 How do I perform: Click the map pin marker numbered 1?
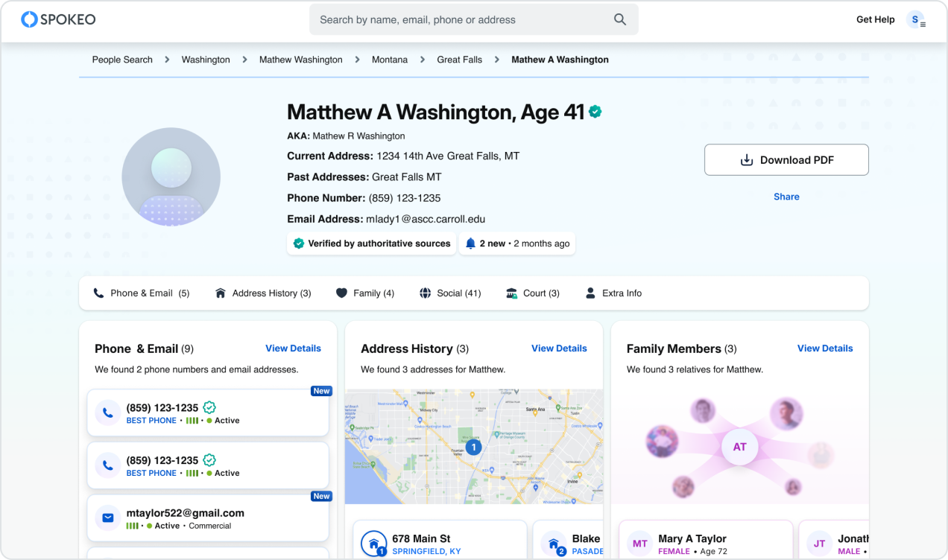(x=473, y=447)
